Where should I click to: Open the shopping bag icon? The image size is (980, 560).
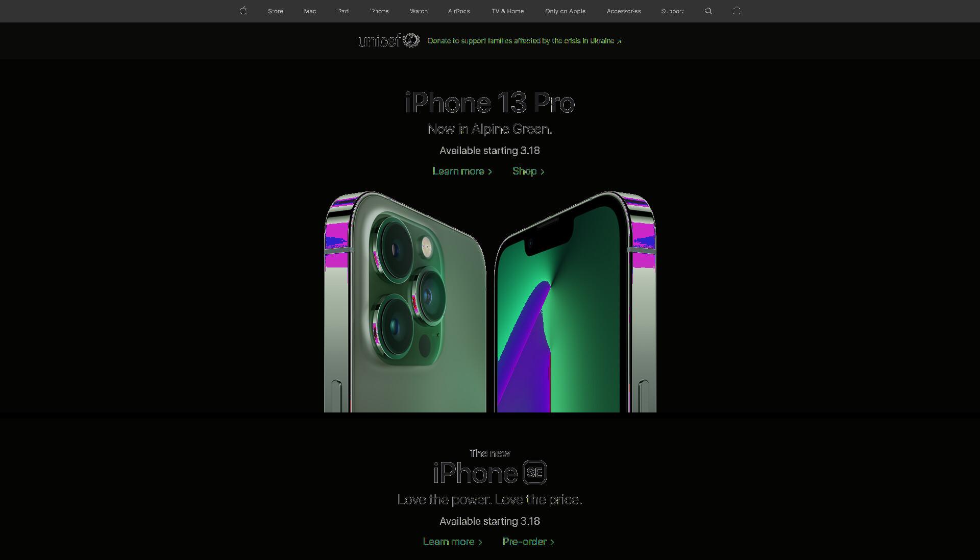[737, 11]
